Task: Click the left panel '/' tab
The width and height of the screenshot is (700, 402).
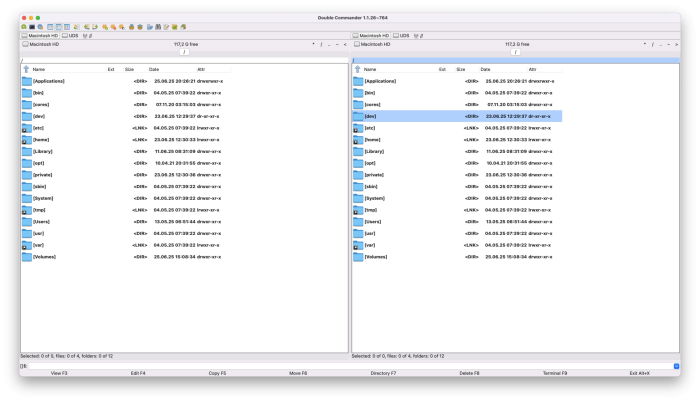Action: click(x=184, y=52)
